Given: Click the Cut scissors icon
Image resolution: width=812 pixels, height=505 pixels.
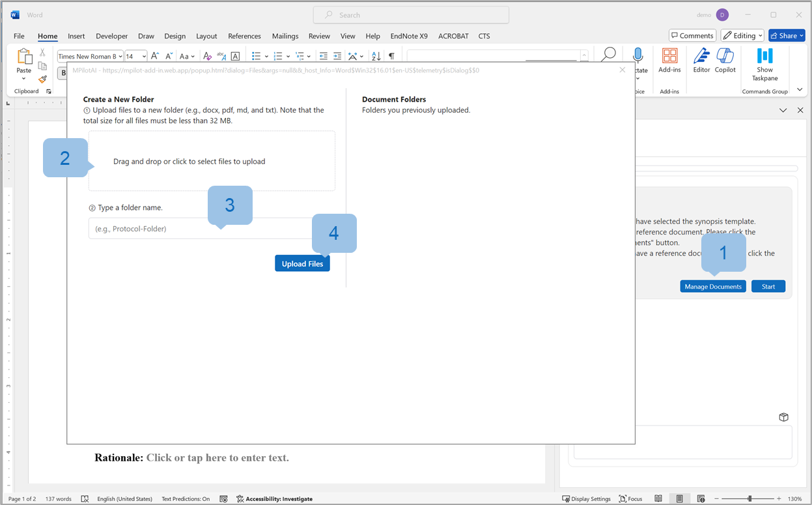Looking at the screenshot, I should (42, 52).
